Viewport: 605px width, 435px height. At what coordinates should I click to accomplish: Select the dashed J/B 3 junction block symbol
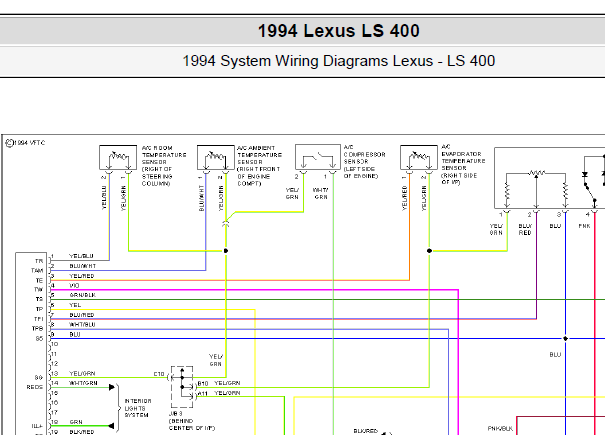tap(182, 387)
